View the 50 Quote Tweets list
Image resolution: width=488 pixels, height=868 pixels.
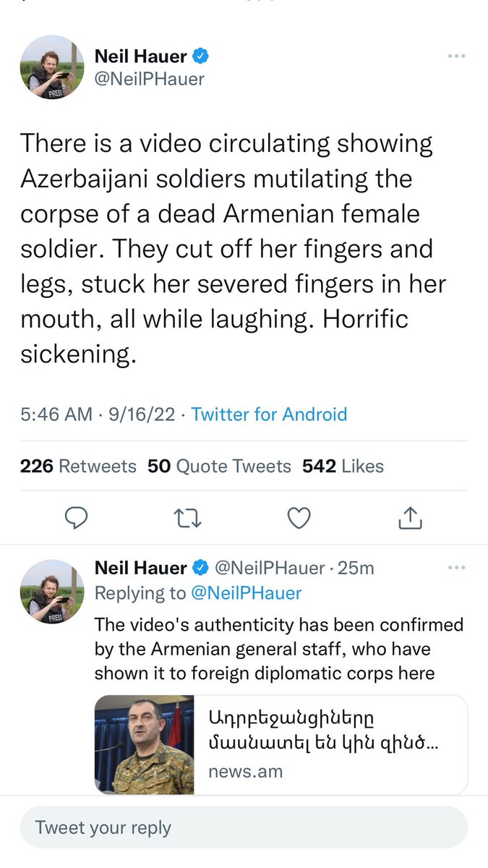point(219,467)
